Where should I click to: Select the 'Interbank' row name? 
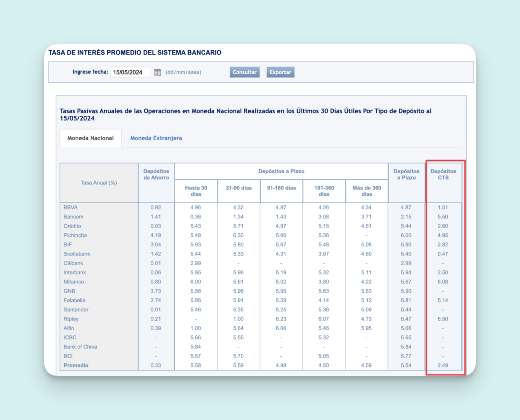coord(75,272)
